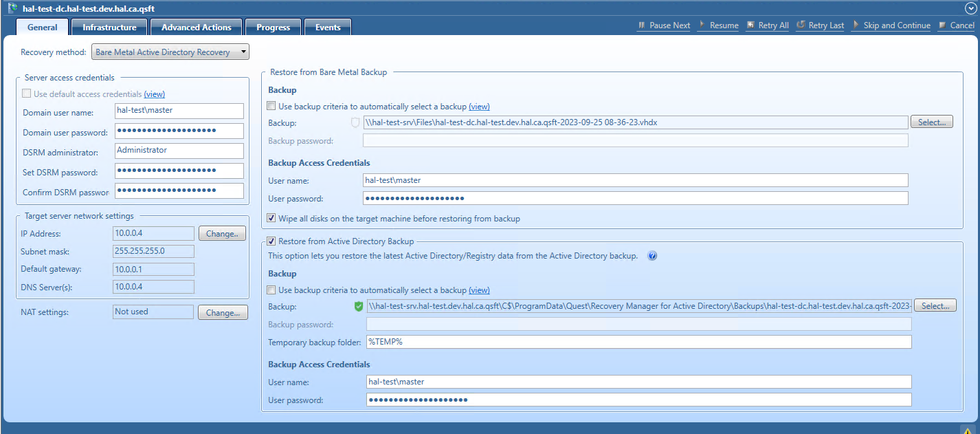980x434 pixels.
Task: Open the view link for Active Directory backup criteria
Action: pos(479,290)
